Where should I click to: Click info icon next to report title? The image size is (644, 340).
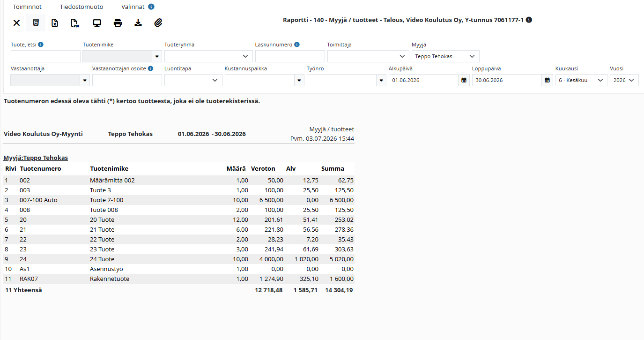pos(529,20)
